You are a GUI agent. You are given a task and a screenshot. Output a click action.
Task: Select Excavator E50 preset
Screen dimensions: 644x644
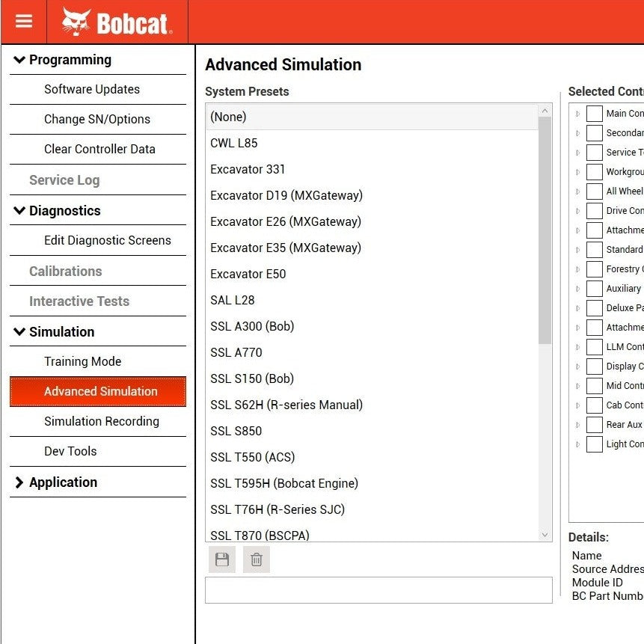tap(248, 274)
